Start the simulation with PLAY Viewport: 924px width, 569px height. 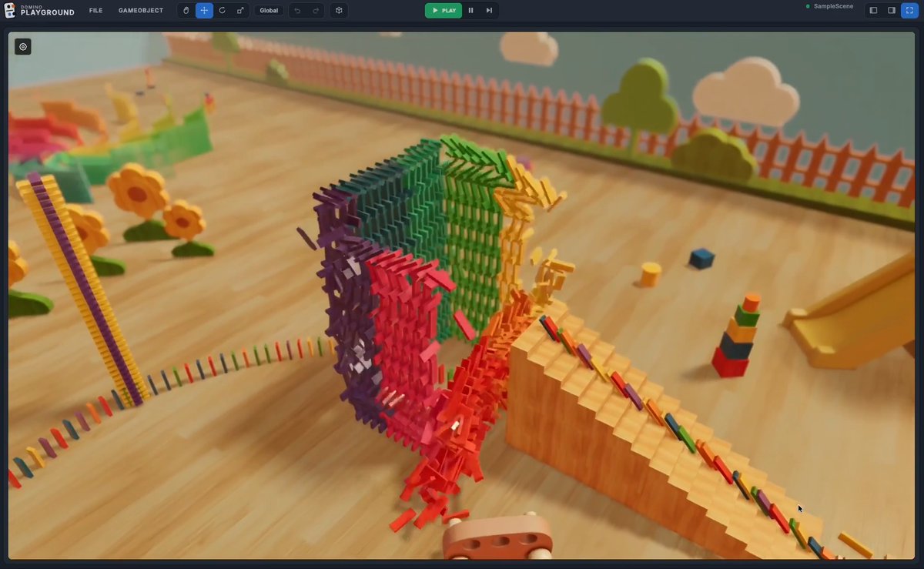pyautogui.click(x=444, y=11)
